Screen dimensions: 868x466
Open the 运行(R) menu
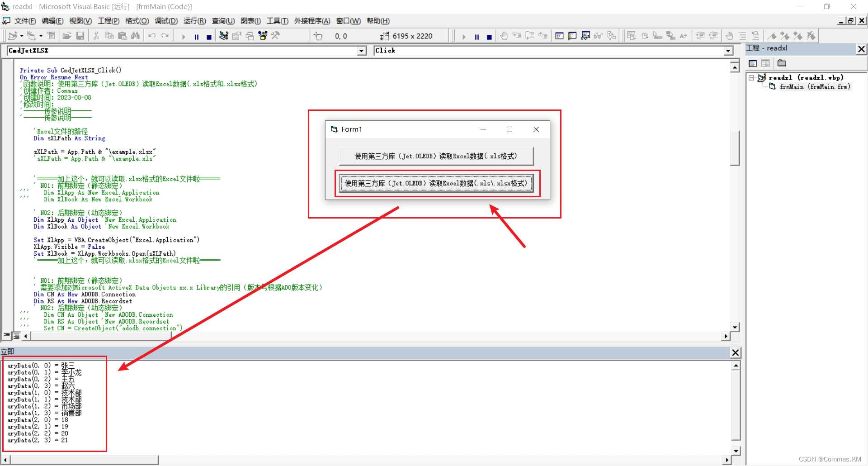[x=194, y=21]
